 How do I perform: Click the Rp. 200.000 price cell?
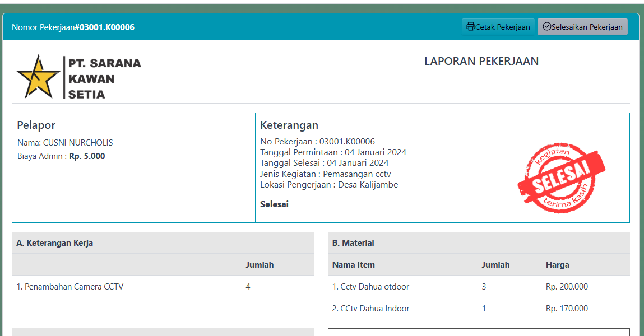click(x=567, y=287)
